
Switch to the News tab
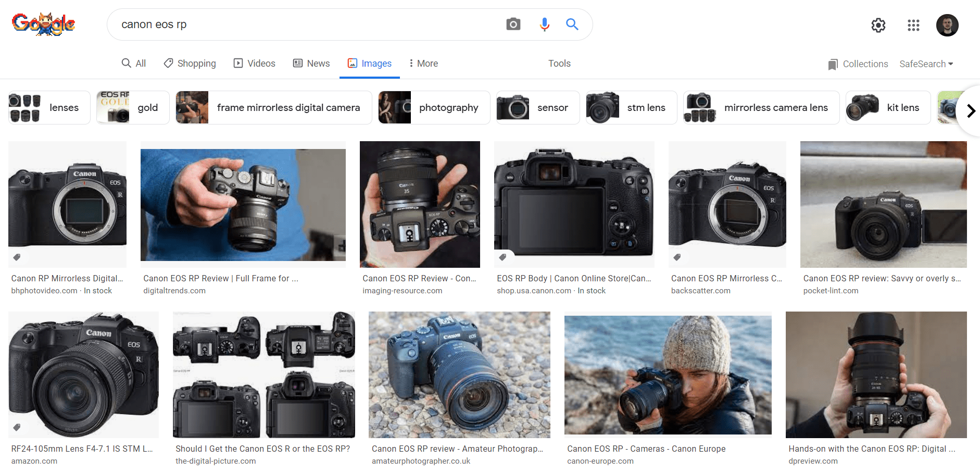(x=311, y=63)
